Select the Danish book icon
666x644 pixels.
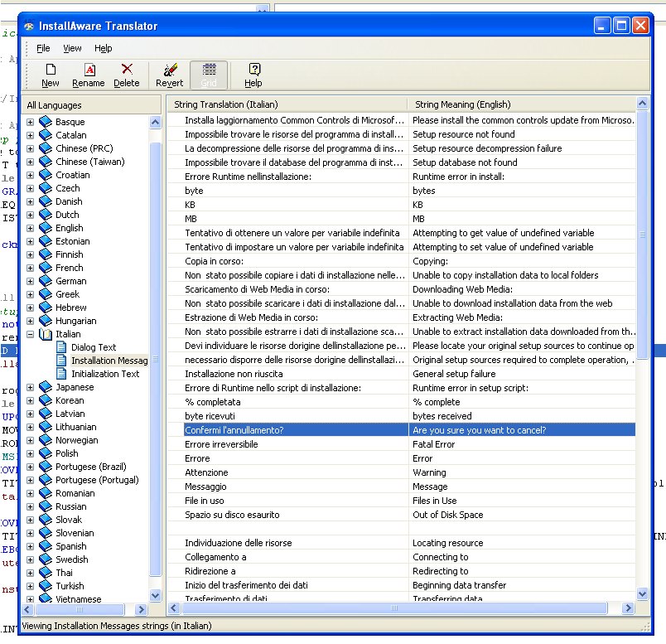click(x=46, y=201)
